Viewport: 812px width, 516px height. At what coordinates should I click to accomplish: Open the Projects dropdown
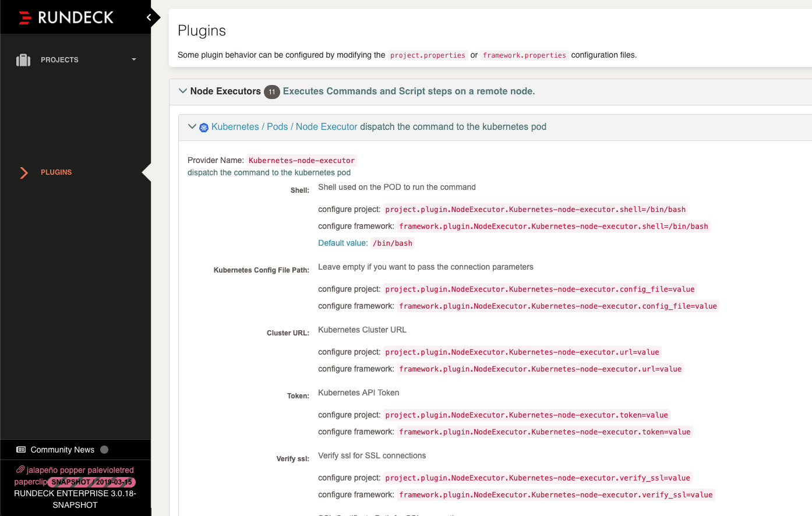[x=133, y=59]
